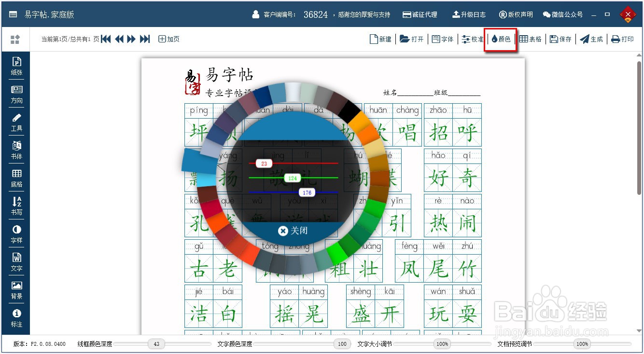Adjust 线框颜色深度 slider at 43
The width and height of the screenshot is (644, 354).
(x=156, y=344)
